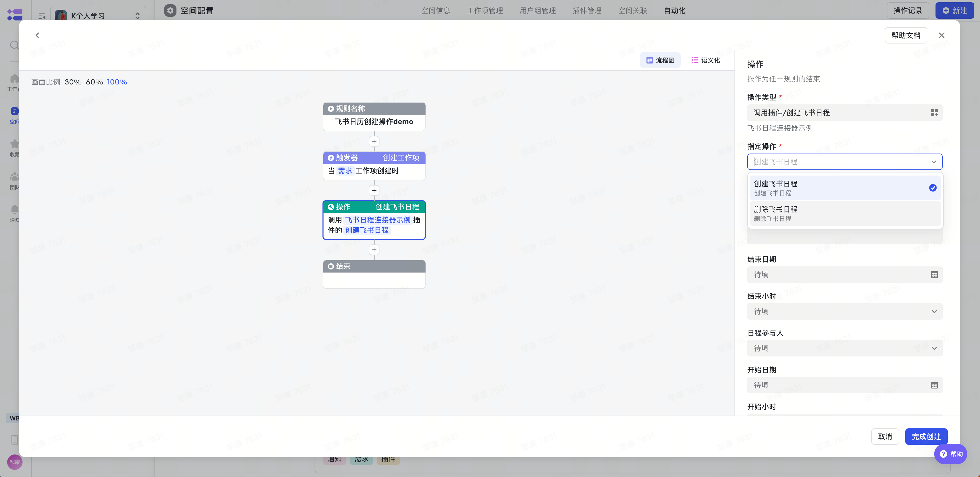This screenshot has height=477, width=980.
Task: Open the 开始日期 calendar picker icon
Action: point(934,385)
